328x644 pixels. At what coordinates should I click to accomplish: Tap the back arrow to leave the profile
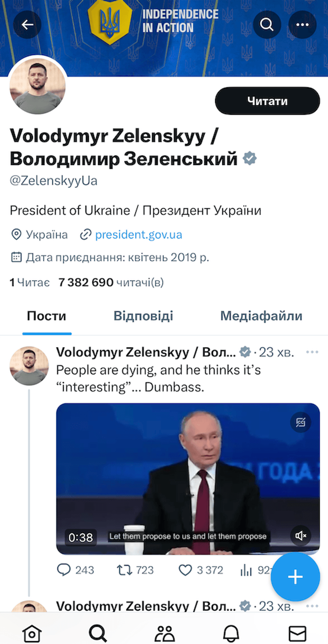(27, 24)
